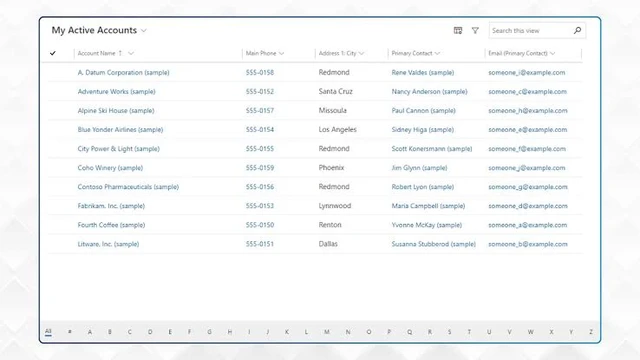Open Contoso Pharmaceuticals (sample) account
This screenshot has height=360, width=640.
[128, 187]
